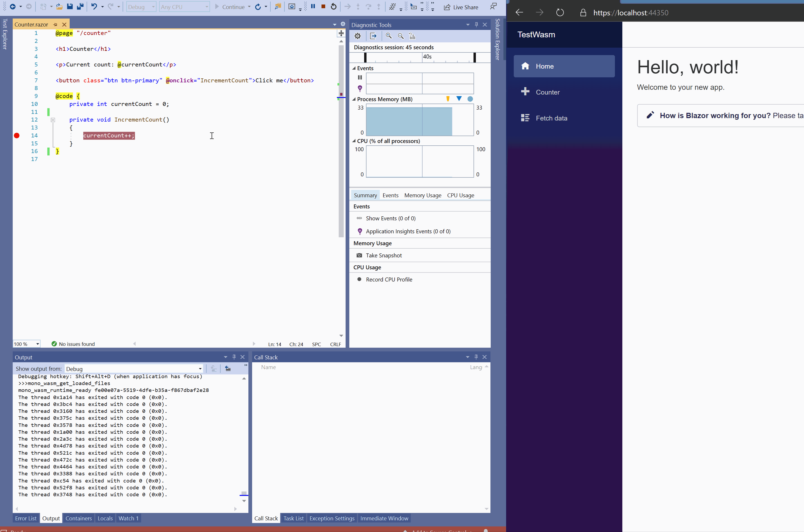Click 40s mark on diagnostics timeline

[x=427, y=57]
